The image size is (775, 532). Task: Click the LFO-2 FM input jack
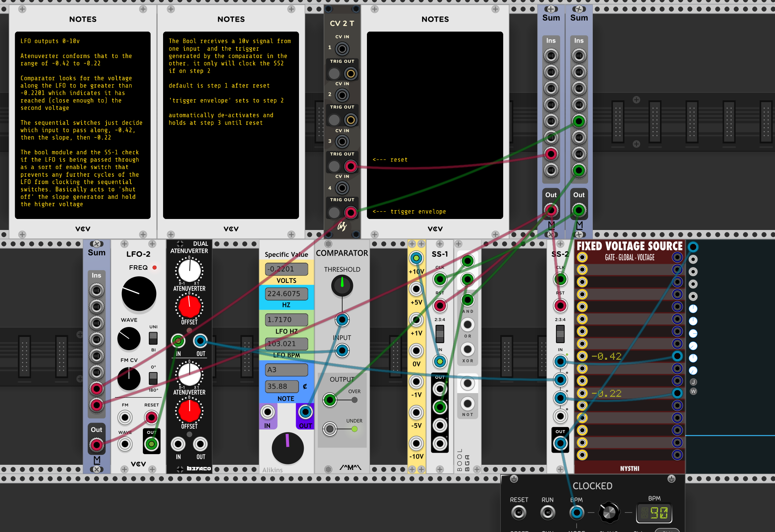pyautogui.click(x=125, y=418)
